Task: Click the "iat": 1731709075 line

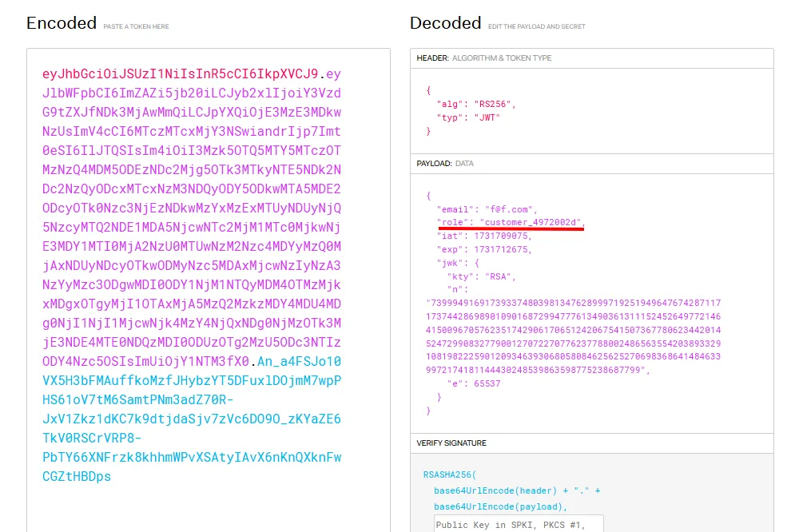Action: (x=484, y=236)
